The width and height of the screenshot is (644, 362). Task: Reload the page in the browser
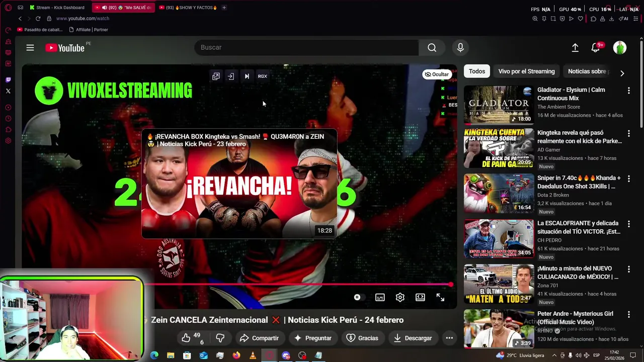coord(38,19)
